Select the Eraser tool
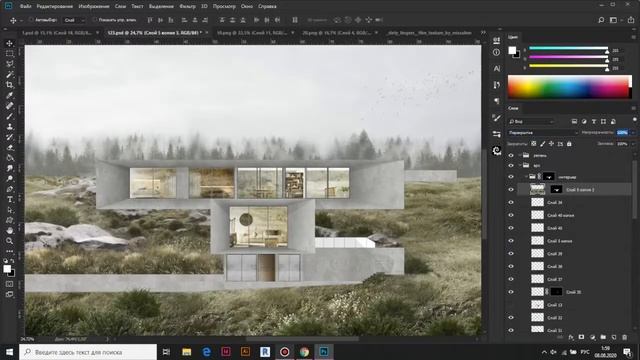The height and width of the screenshot is (360, 640). 9,147
